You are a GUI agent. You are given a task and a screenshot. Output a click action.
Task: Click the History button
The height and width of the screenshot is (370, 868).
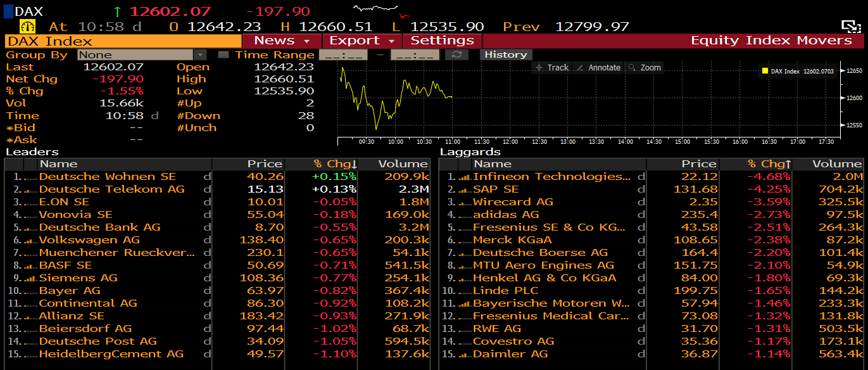(x=505, y=54)
